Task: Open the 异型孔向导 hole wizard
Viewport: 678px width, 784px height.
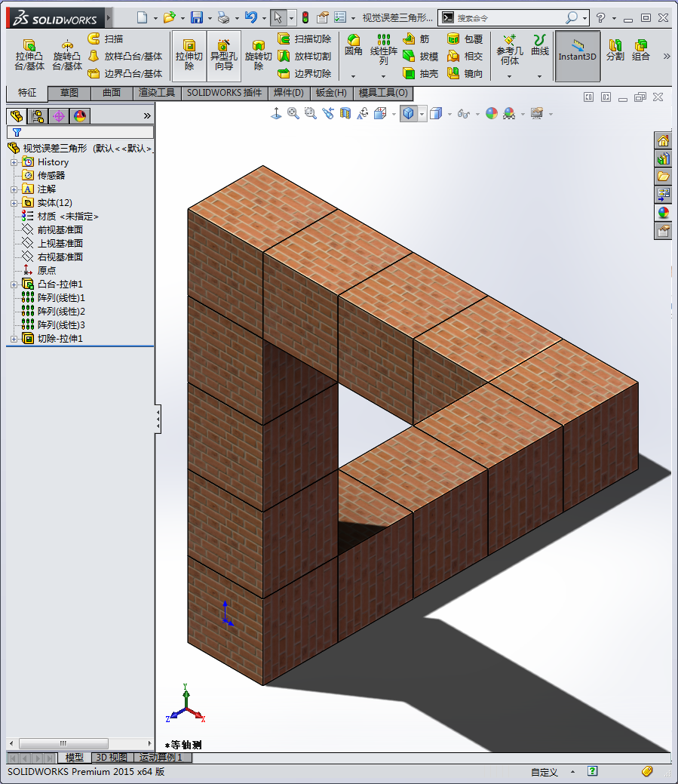Action: (x=224, y=55)
